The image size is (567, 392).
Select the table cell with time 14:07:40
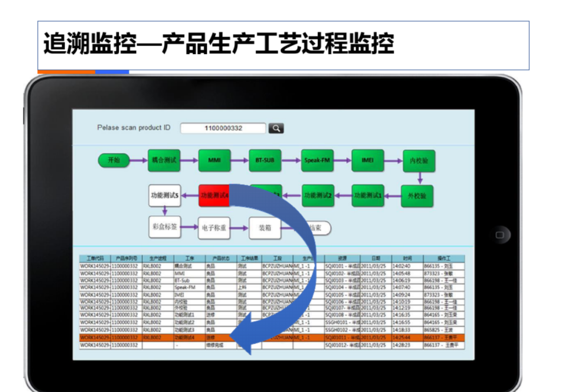[x=407, y=288]
